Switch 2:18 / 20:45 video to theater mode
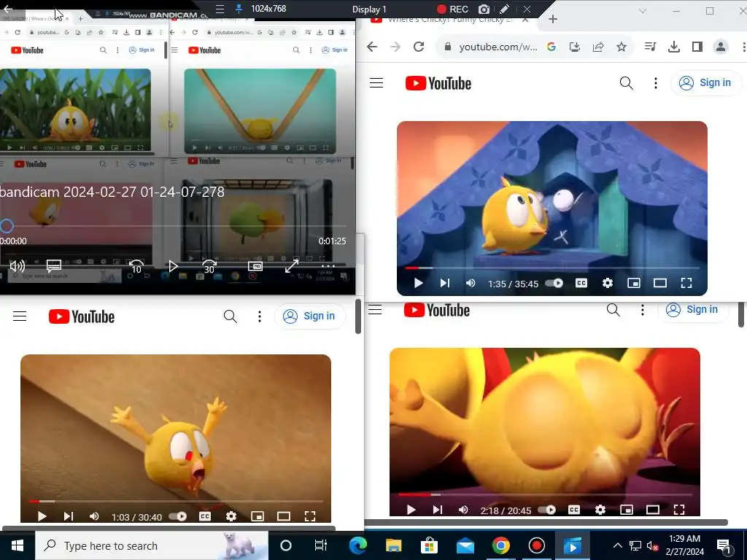Screen dimensions: 747x560 653,510
